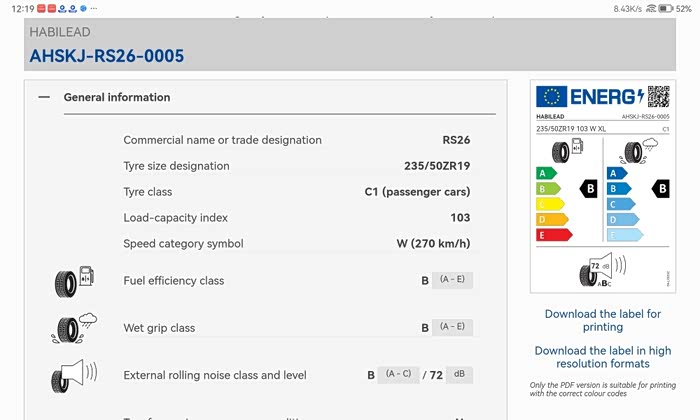Tap the battery indicator in status bar
The height and width of the screenshot is (420, 700).
pyautogui.click(x=665, y=8)
